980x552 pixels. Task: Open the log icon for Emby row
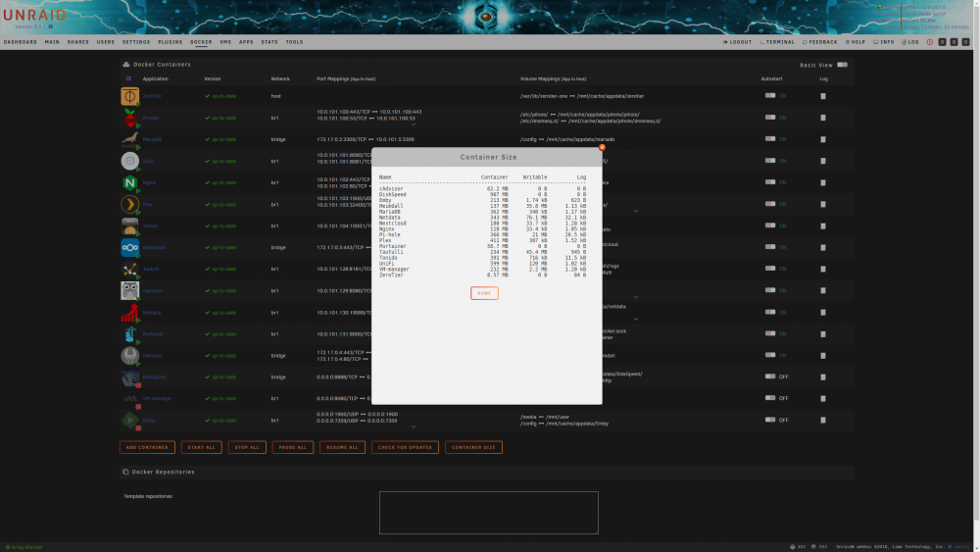(823, 420)
